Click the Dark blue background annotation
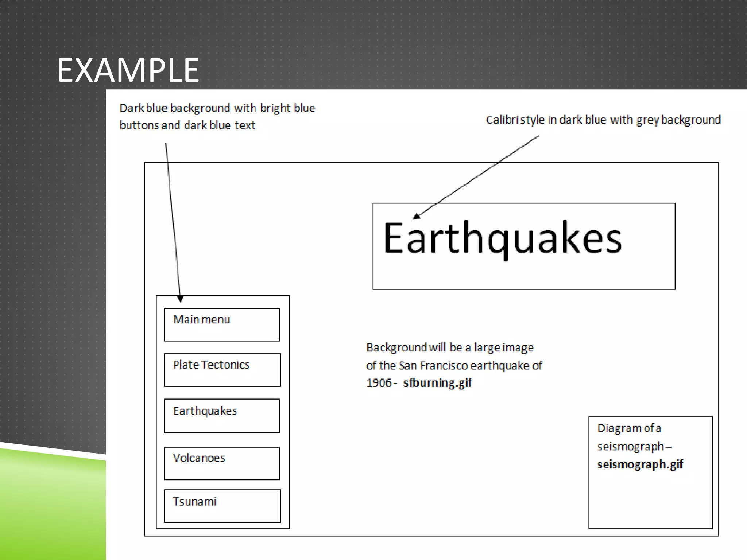Image resolution: width=747 pixels, height=560 pixels. tap(217, 108)
